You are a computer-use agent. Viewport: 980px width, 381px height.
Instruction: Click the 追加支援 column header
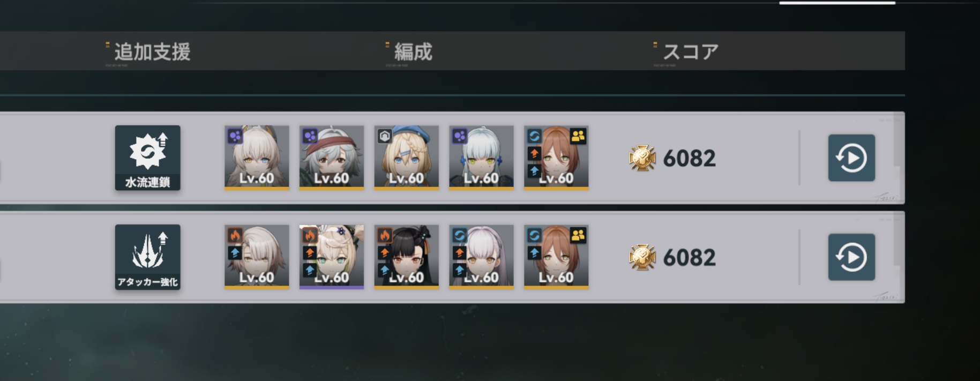[x=152, y=52]
